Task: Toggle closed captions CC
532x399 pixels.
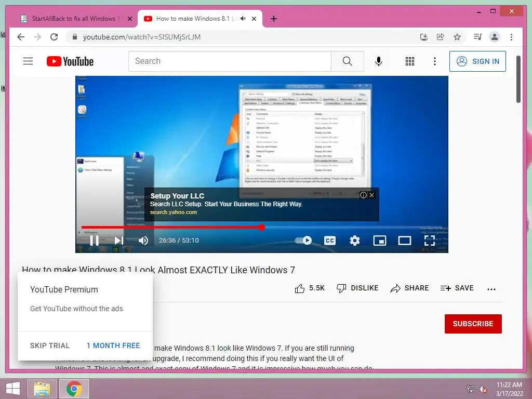Action: 330,241
